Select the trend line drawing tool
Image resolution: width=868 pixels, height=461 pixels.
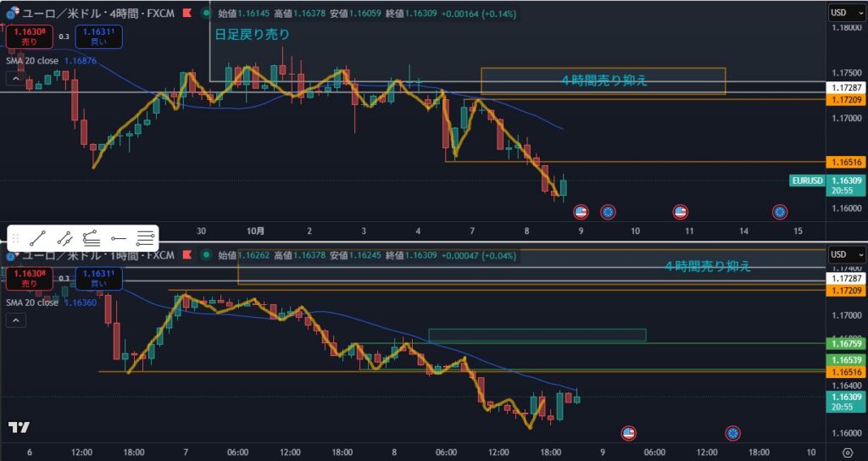pyautogui.click(x=36, y=238)
